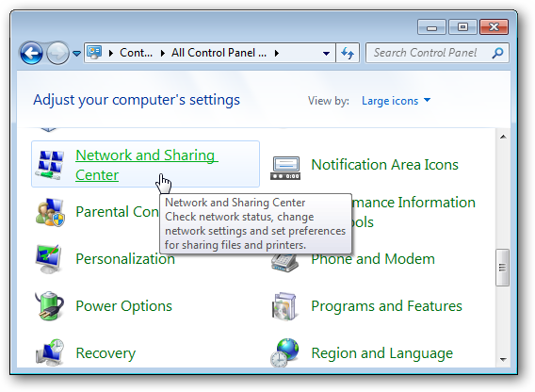
Task: Open the Network and Sharing Center icon
Action: tap(50, 165)
